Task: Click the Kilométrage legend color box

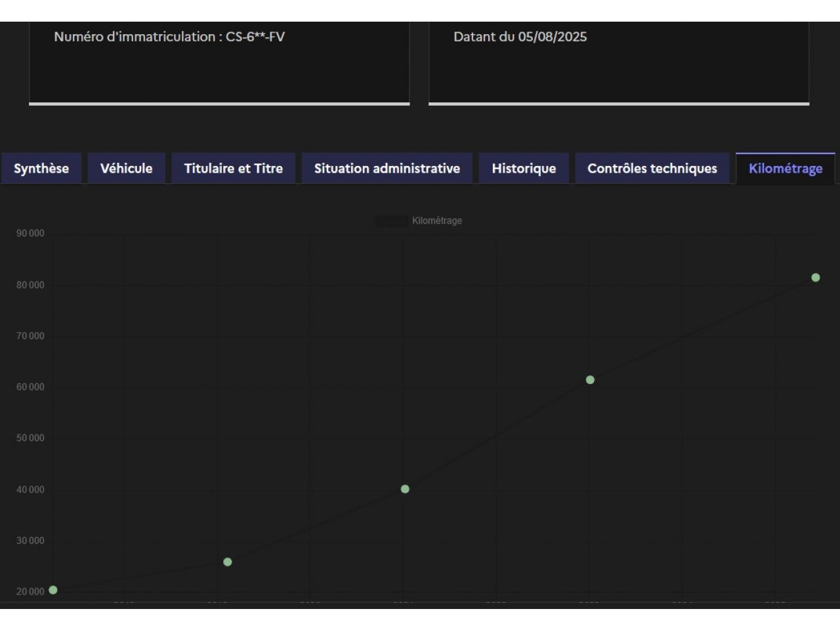Action: [x=391, y=221]
